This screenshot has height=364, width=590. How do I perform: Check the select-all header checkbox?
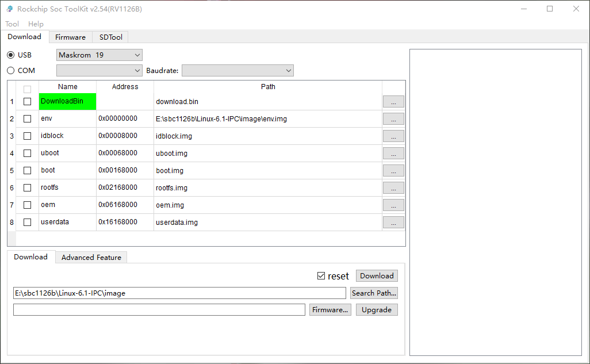27,89
